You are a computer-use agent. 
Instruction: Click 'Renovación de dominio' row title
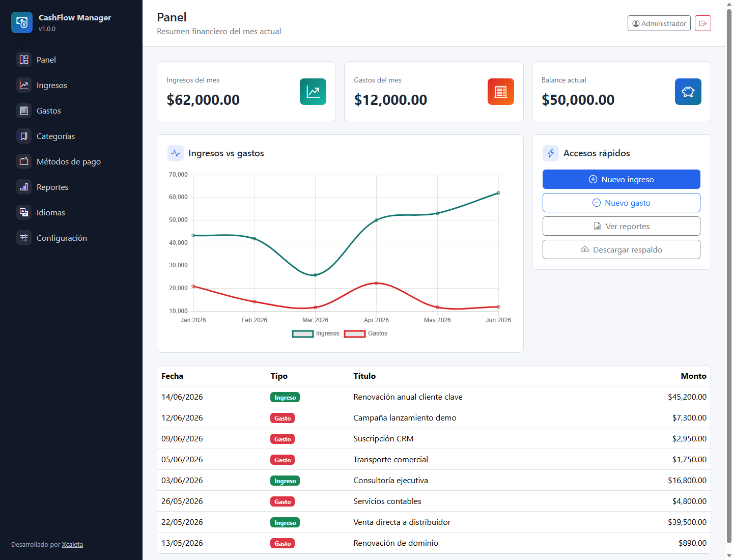pyautogui.click(x=396, y=543)
